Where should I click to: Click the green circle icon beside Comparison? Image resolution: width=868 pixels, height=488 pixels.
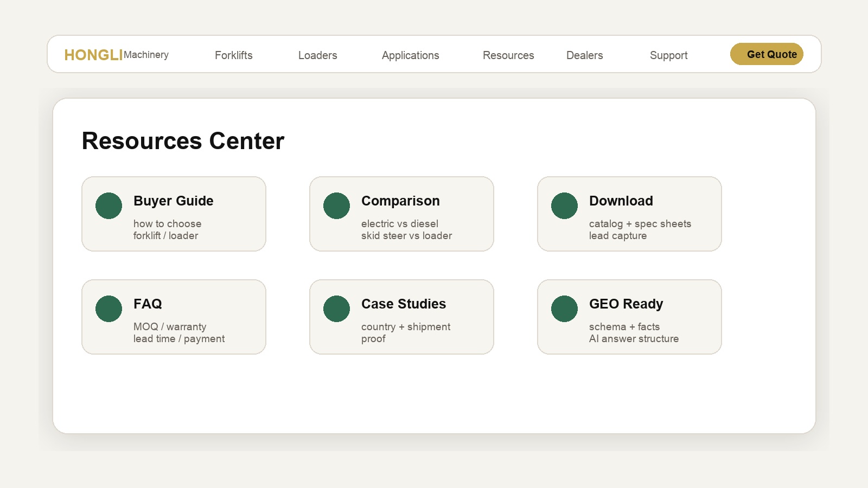click(336, 206)
